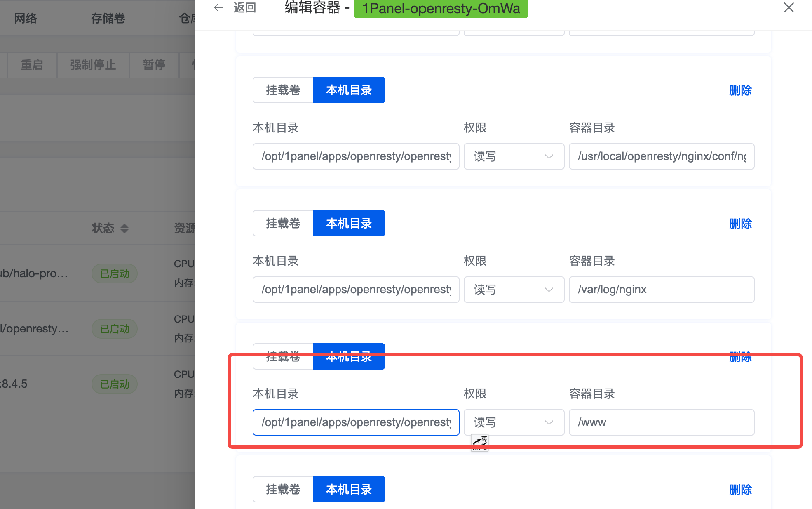Image resolution: width=812 pixels, height=509 pixels.
Task: Open 权限 dropdown for /www mount
Action: coord(514,422)
